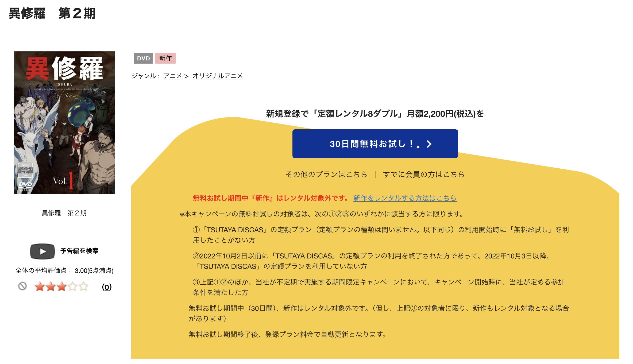Click the DVD format badge

pos(143,58)
